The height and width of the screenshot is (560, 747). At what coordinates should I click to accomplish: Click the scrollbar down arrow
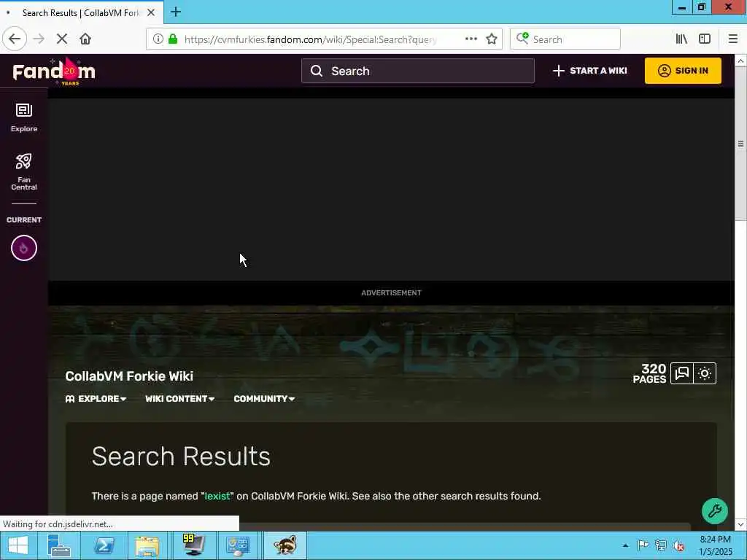click(x=740, y=524)
